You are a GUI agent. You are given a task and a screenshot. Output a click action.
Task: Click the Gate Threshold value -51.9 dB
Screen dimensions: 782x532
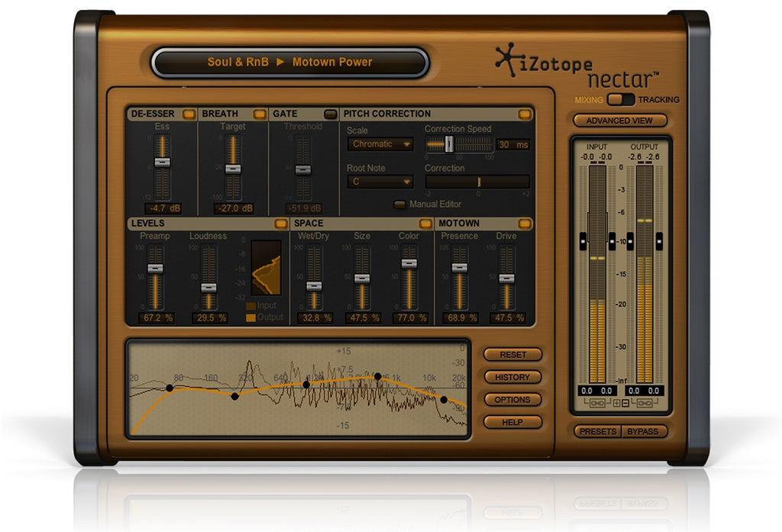point(304,208)
